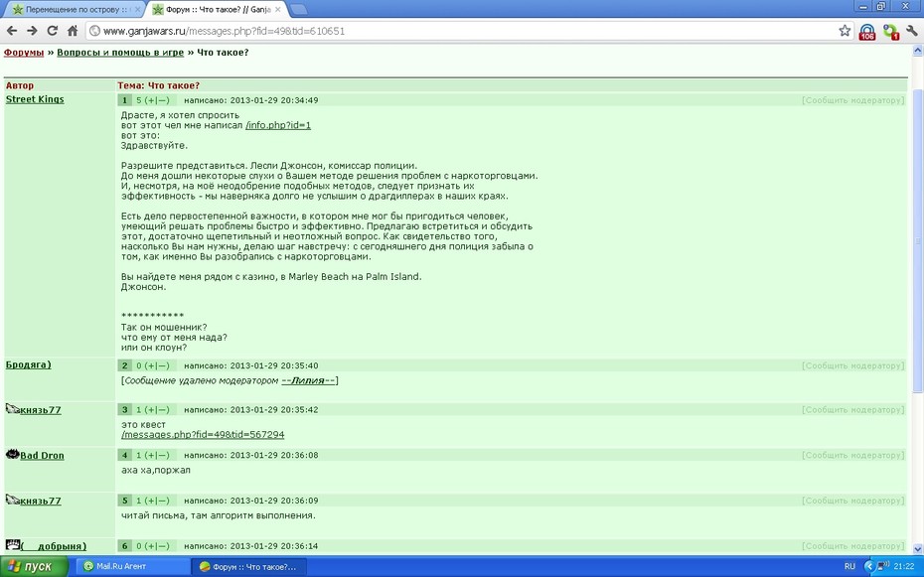
Task: Report post 2 to moderator
Action: (x=852, y=365)
